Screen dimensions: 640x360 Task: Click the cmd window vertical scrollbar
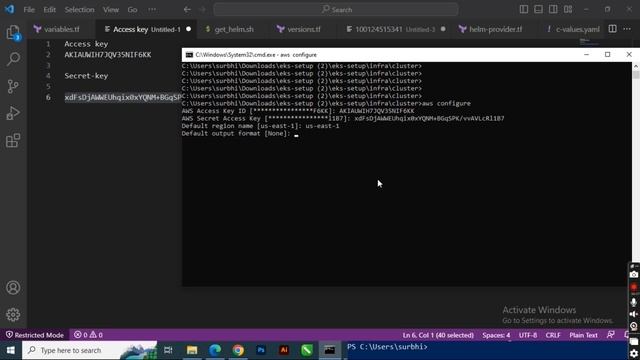(636, 173)
